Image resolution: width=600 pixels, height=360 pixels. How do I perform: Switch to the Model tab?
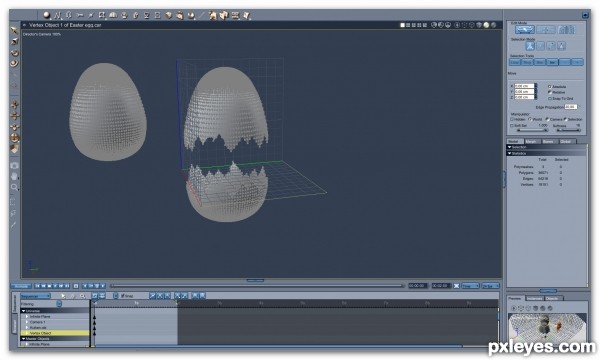click(515, 141)
